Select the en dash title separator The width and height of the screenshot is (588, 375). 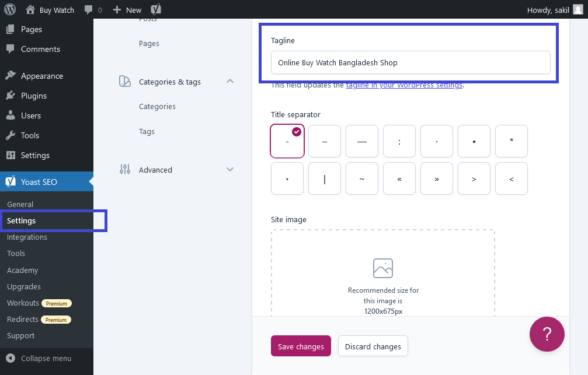coord(325,141)
